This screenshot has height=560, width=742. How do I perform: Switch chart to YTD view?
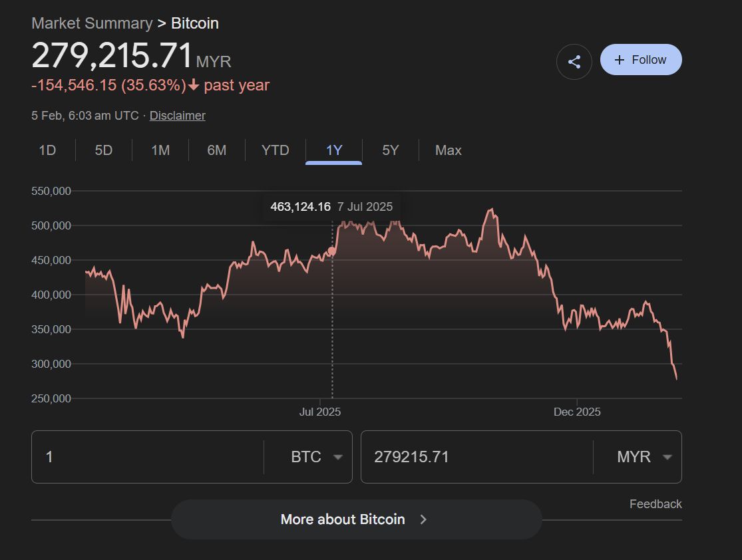click(x=276, y=150)
